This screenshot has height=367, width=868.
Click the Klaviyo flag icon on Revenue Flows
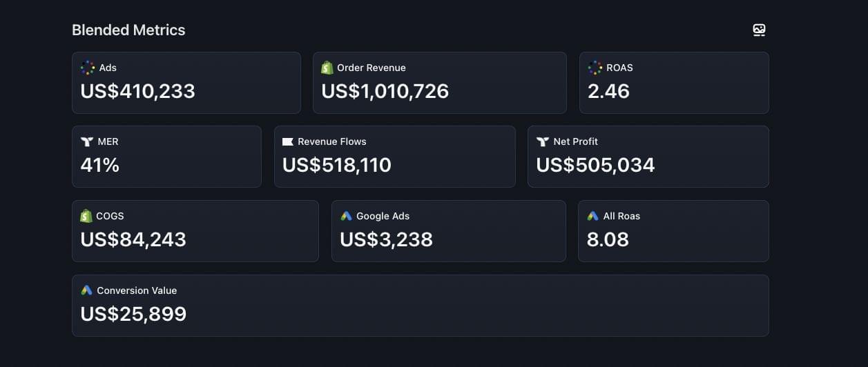(288, 141)
